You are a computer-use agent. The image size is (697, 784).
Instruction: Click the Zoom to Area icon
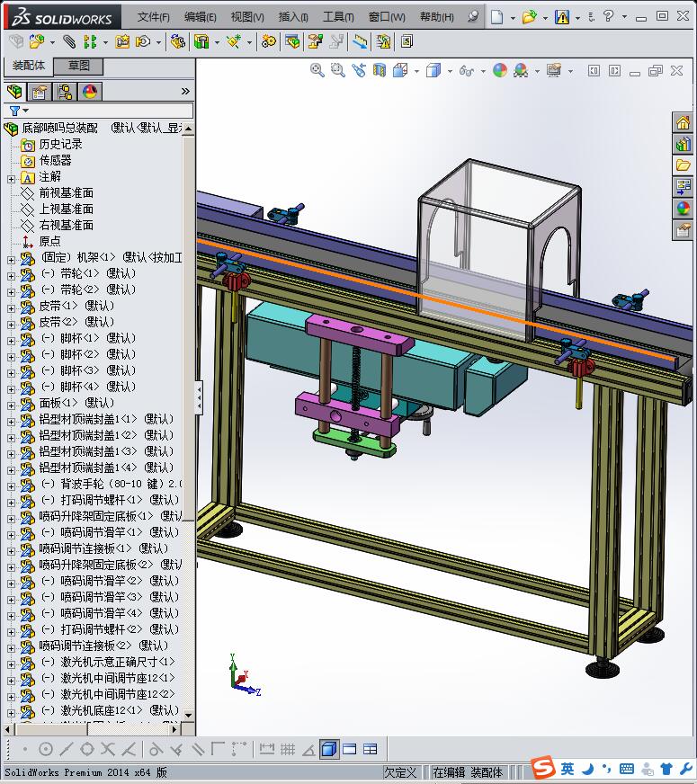(x=338, y=70)
